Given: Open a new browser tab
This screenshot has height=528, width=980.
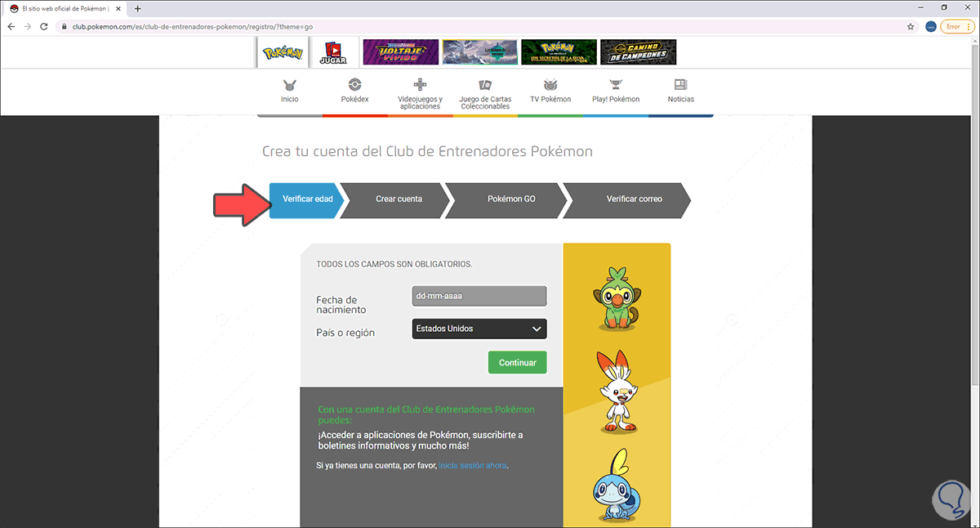Looking at the screenshot, I should (137, 8).
